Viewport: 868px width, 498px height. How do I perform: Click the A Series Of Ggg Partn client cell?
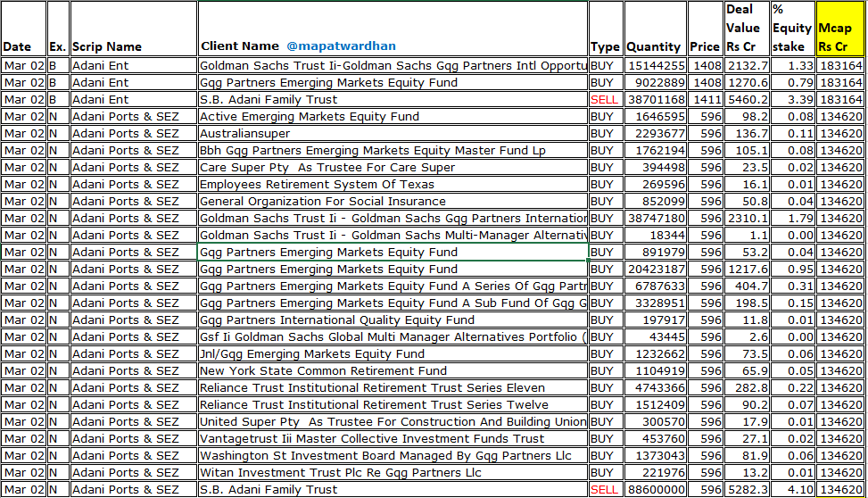tap(393, 286)
